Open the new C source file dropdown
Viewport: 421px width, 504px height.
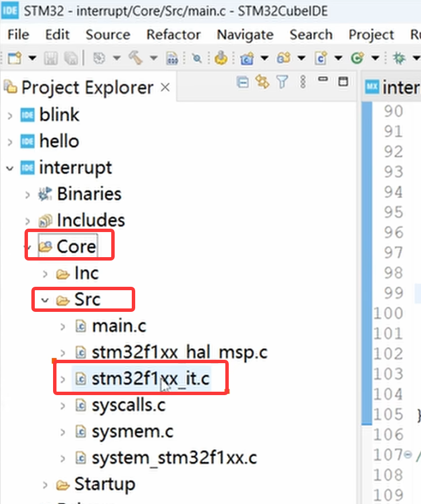point(338,58)
